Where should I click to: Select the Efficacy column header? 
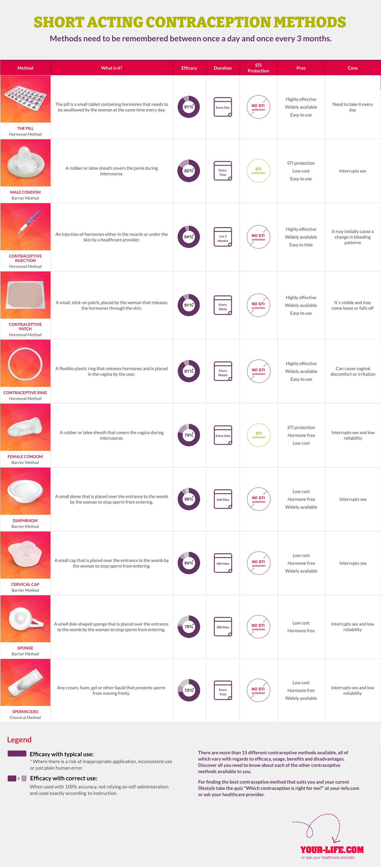(189, 68)
